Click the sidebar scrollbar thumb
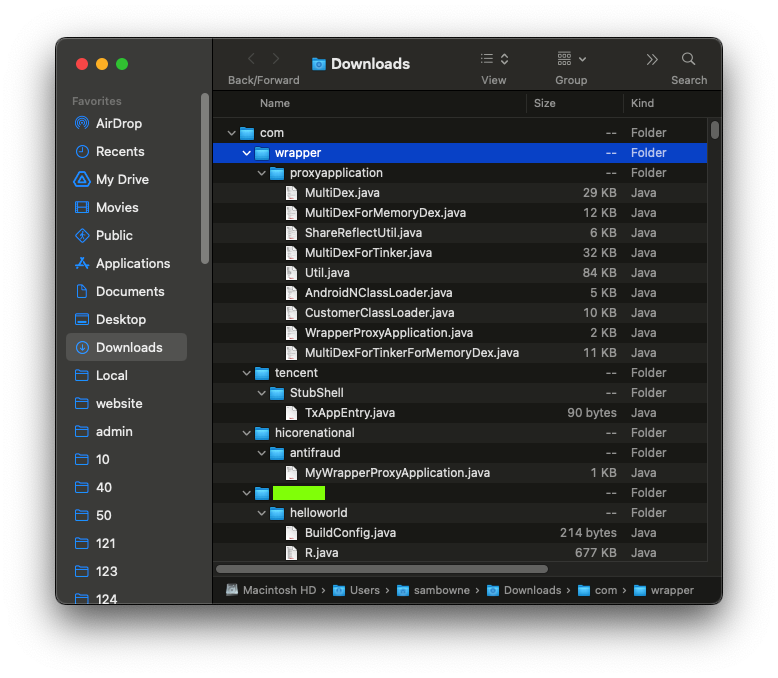 click(x=205, y=179)
